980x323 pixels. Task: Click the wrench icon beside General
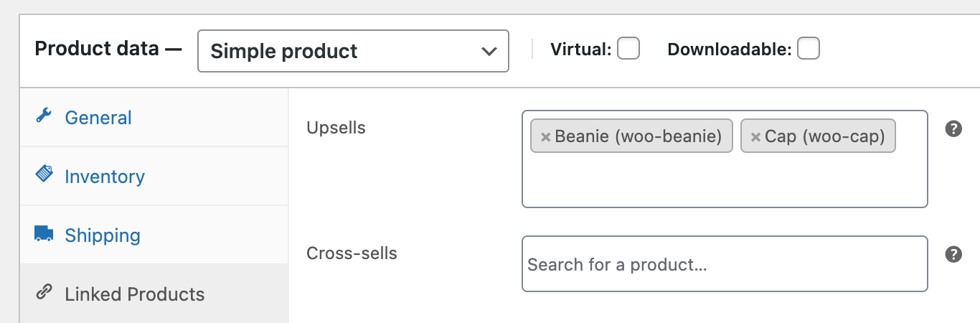(x=44, y=116)
